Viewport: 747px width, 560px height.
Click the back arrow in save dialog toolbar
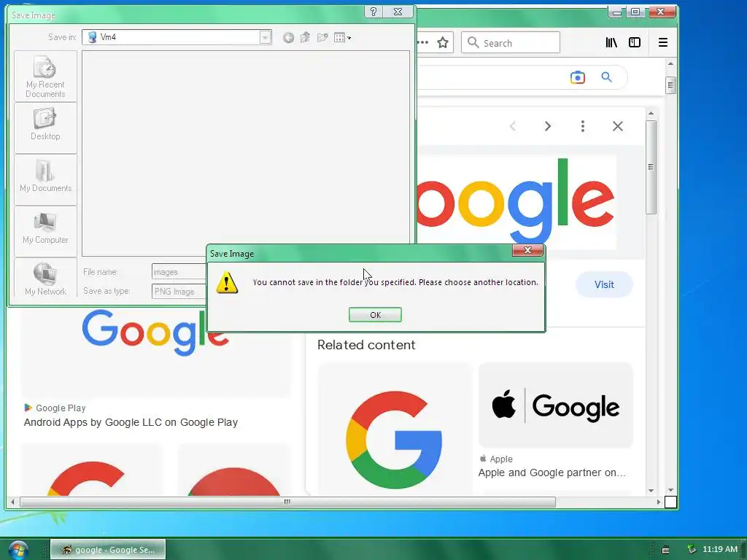(x=288, y=38)
